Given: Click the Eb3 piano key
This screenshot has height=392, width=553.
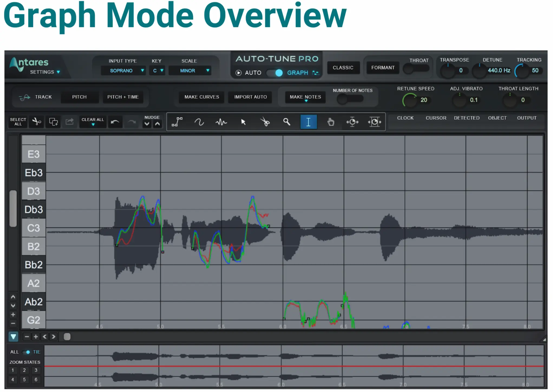Looking at the screenshot, I should [34, 173].
